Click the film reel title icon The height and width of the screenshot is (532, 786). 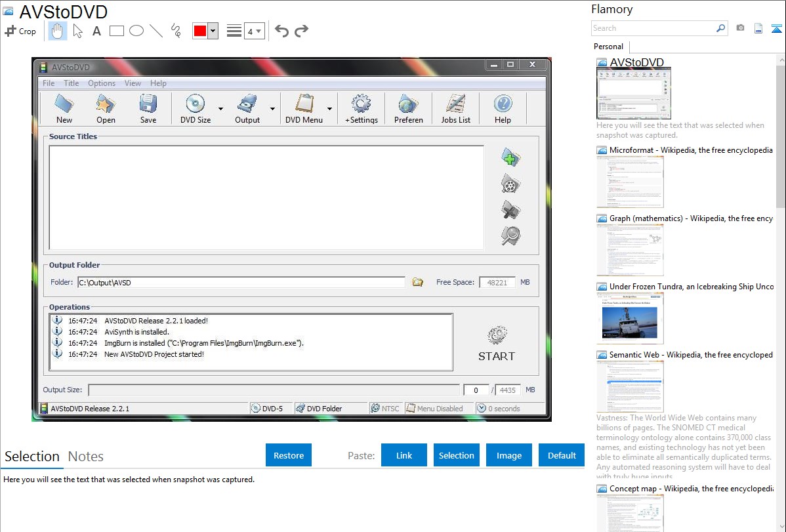coord(511,184)
